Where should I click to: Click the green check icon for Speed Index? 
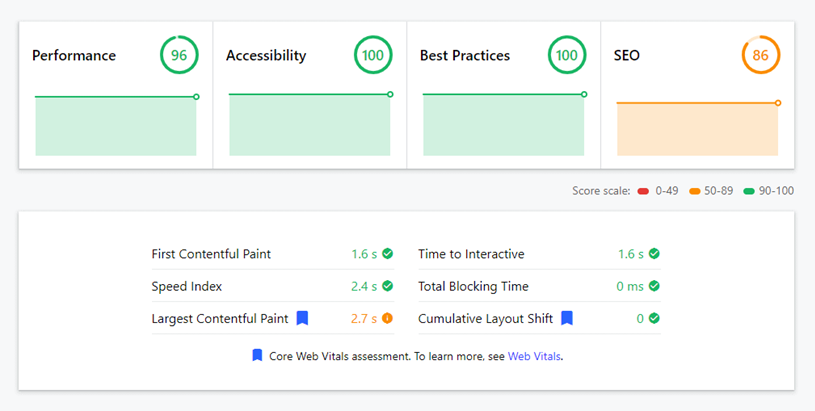click(x=387, y=286)
